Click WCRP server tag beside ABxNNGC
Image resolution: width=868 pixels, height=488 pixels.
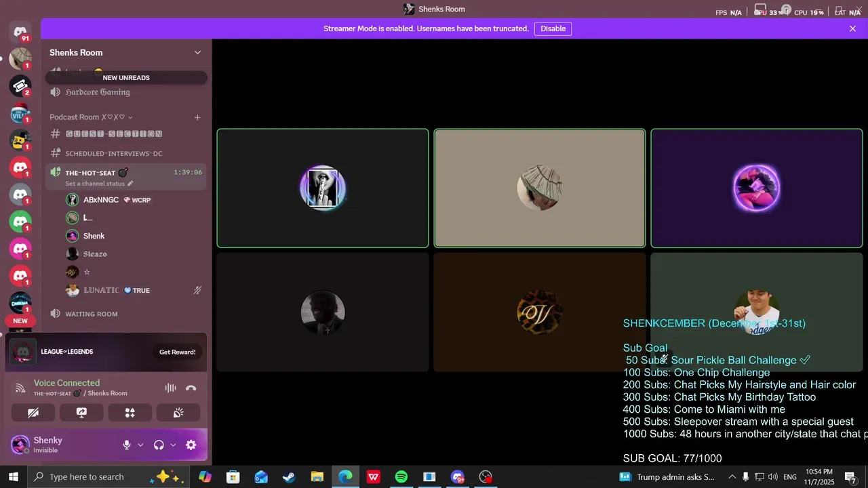click(137, 200)
